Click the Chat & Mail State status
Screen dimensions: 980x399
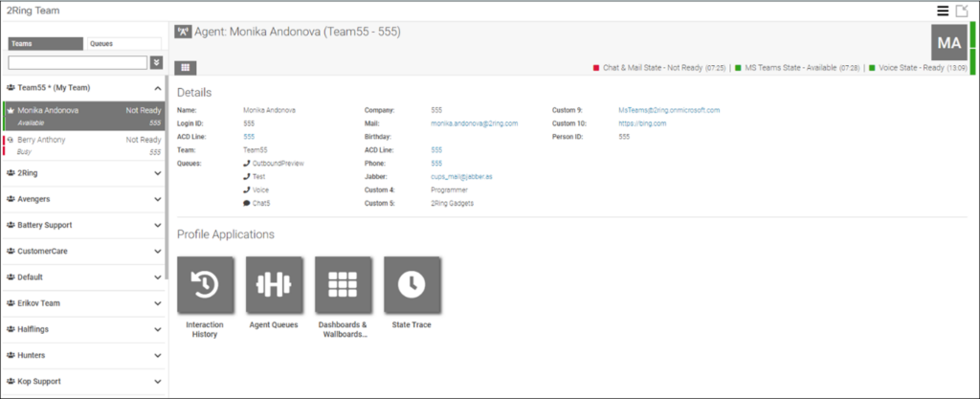(659, 67)
